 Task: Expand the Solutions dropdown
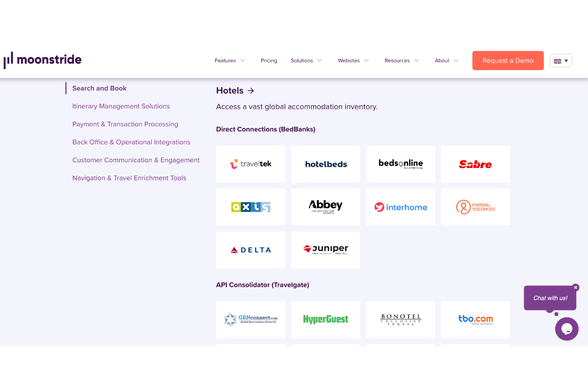(306, 61)
